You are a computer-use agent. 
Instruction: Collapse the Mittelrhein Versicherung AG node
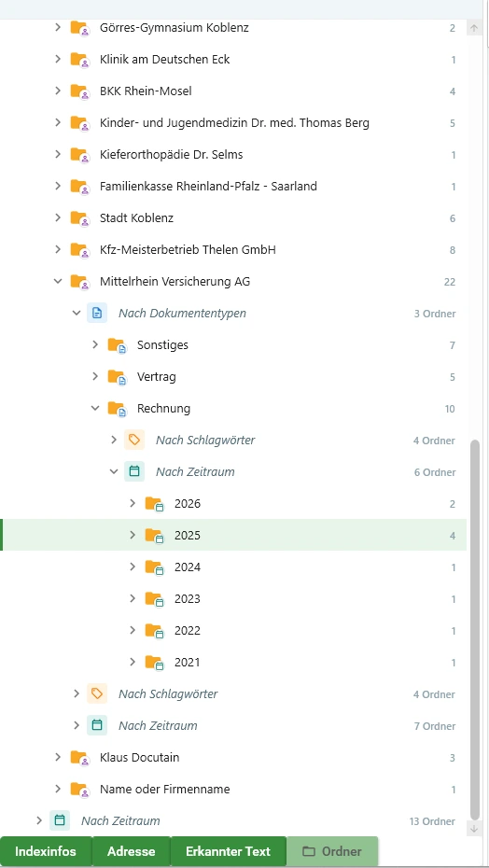click(58, 281)
